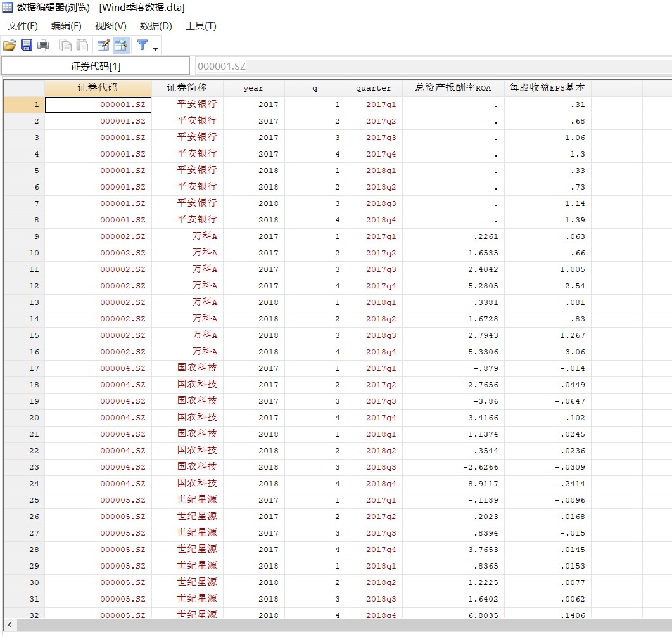Switch to data Edit mode icon
672x637 pixels.
coord(103,45)
